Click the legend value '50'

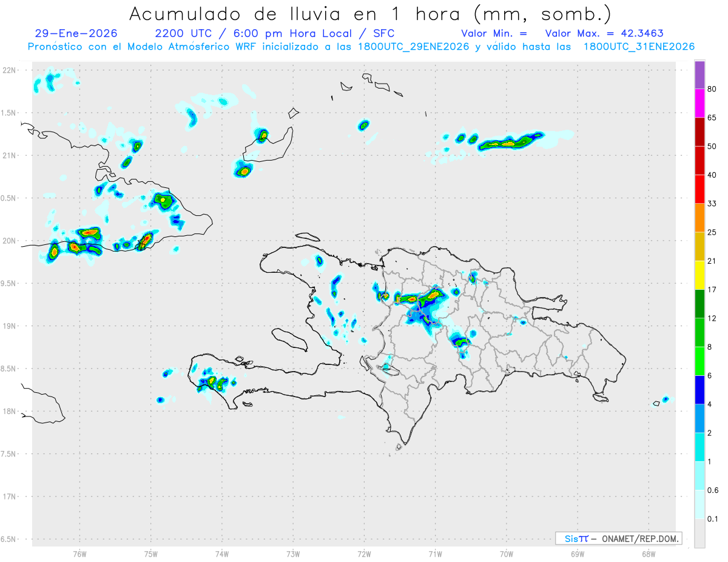pyautogui.click(x=712, y=146)
